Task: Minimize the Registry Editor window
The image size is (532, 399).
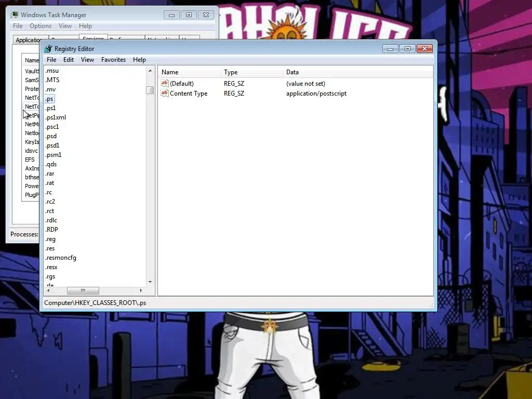Action: pos(390,49)
